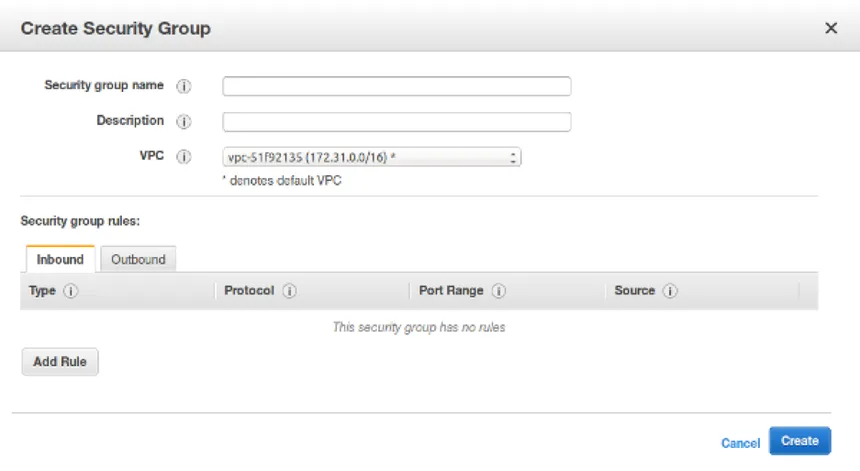Click the Add Rule button

point(60,362)
